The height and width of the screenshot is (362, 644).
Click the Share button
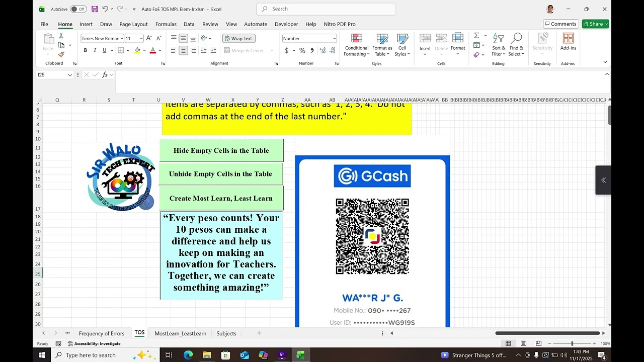(596, 24)
